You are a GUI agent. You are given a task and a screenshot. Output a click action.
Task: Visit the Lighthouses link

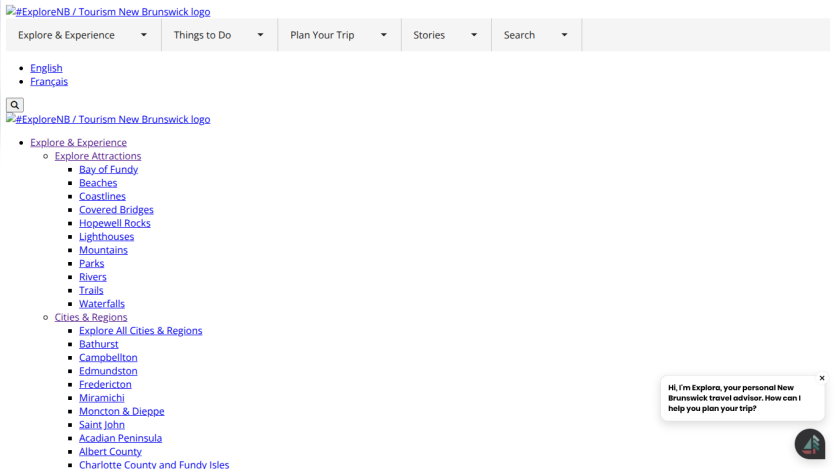pyautogui.click(x=107, y=236)
